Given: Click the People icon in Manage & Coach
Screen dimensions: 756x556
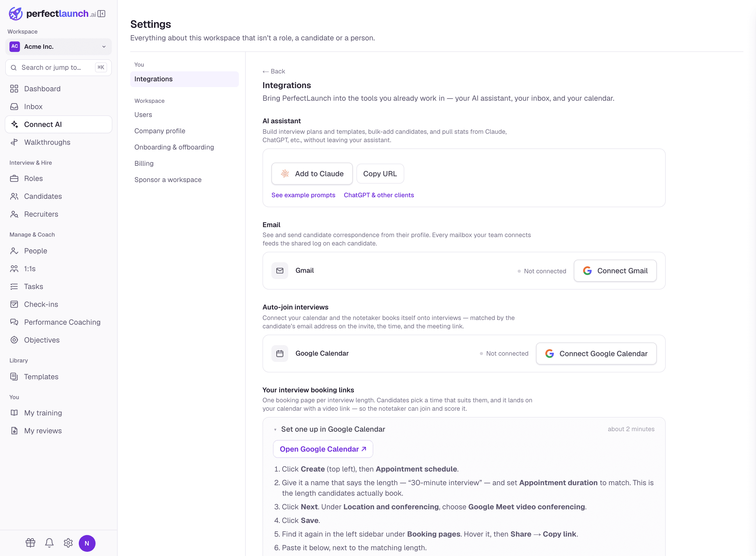Looking at the screenshot, I should pyautogui.click(x=14, y=251).
